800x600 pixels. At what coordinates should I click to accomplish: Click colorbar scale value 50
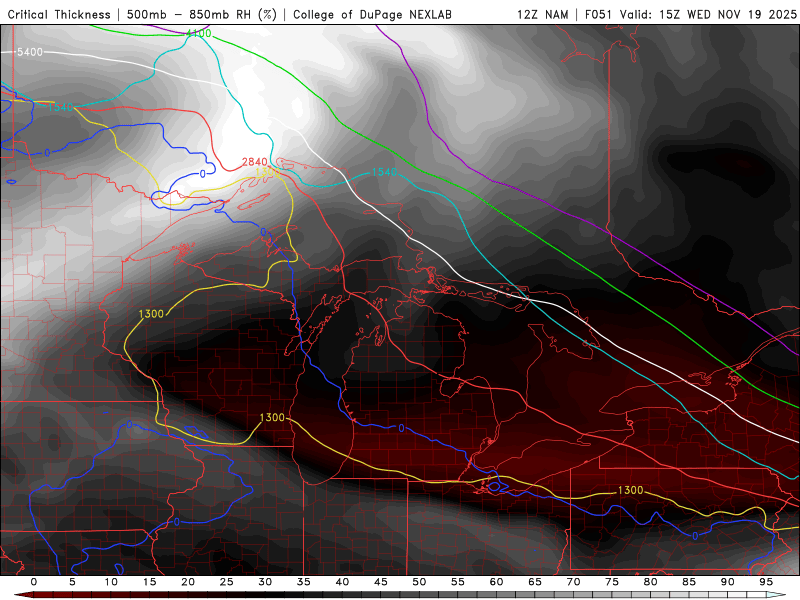coord(419,582)
